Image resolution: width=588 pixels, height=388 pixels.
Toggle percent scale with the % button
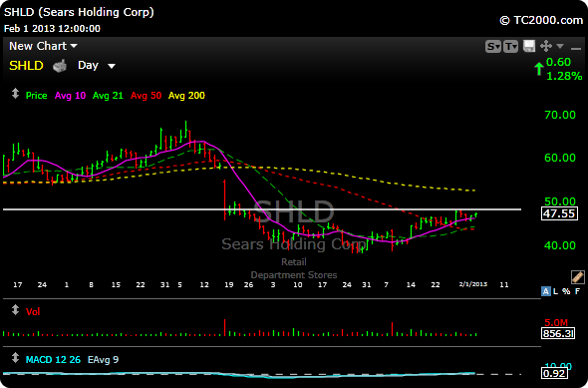point(566,291)
